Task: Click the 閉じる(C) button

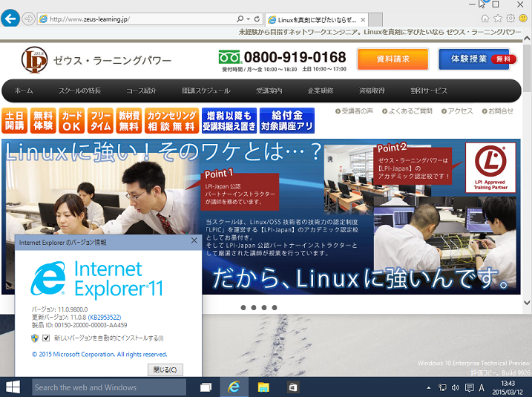Action: [165, 370]
